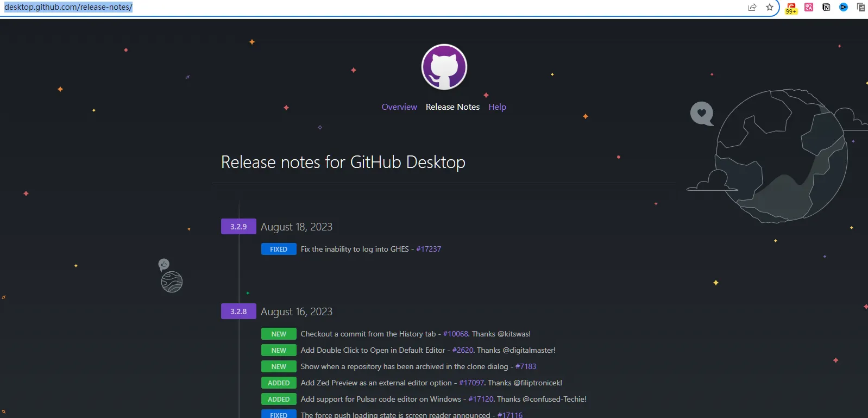Click the 3.2.9 version badge
Screen dimensions: 868x418
(x=238, y=227)
